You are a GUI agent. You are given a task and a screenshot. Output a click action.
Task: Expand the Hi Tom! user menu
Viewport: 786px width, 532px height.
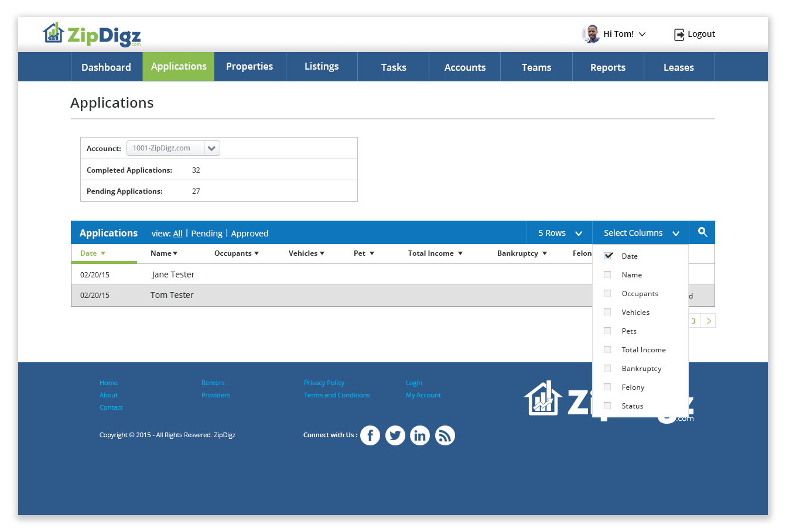624,34
